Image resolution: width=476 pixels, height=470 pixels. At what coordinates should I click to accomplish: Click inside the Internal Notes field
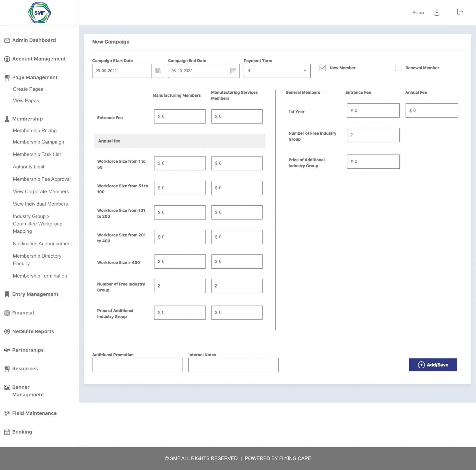pos(233,365)
